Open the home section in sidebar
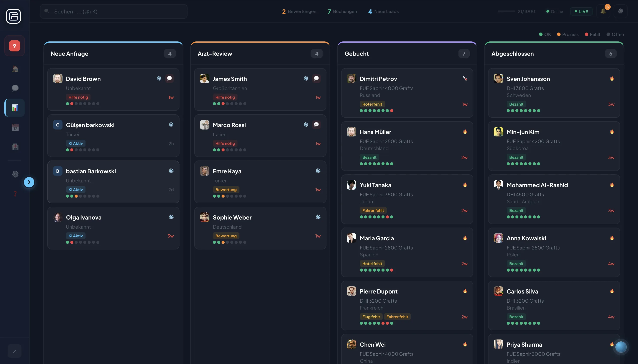 pyautogui.click(x=15, y=69)
